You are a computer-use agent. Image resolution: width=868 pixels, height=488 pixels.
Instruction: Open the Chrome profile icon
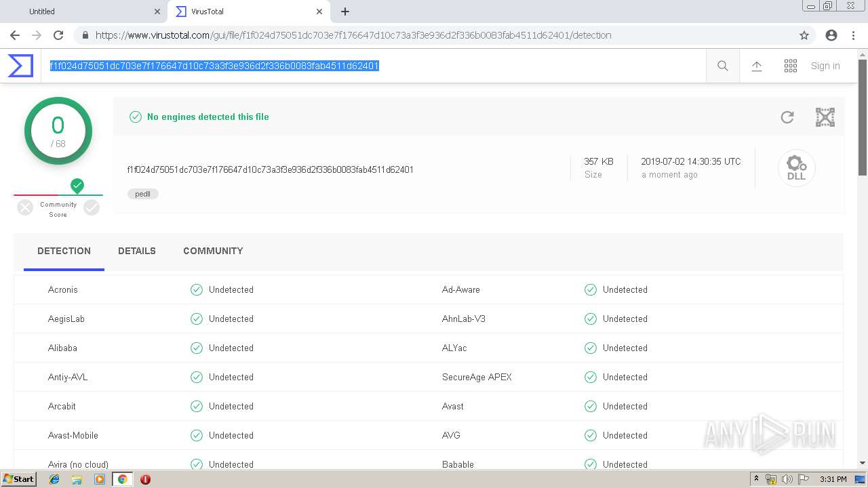point(831,35)
